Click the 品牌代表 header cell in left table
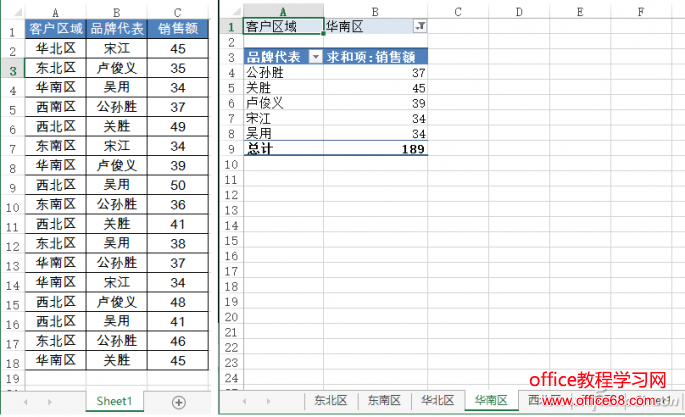685x417 pixels. coord(117,29)
